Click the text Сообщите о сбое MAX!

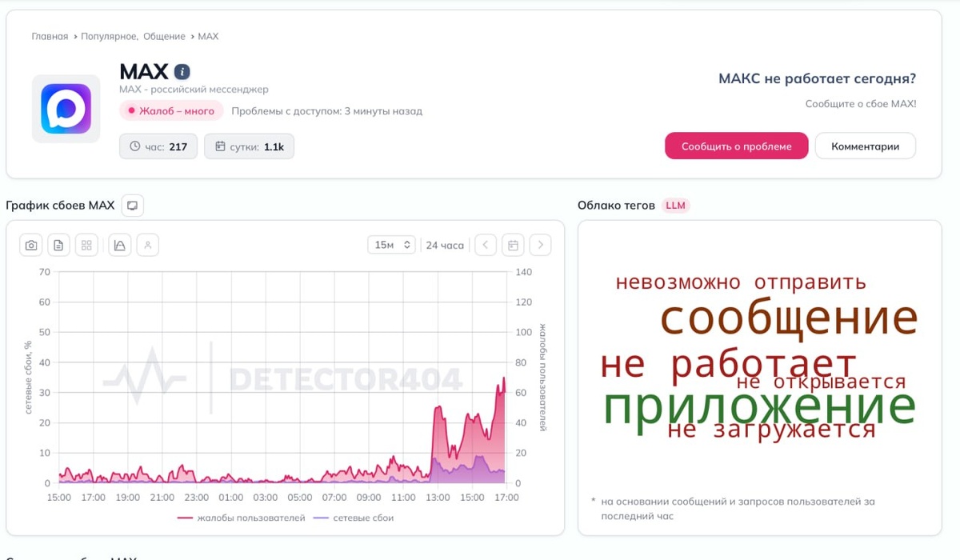(861, 104)
